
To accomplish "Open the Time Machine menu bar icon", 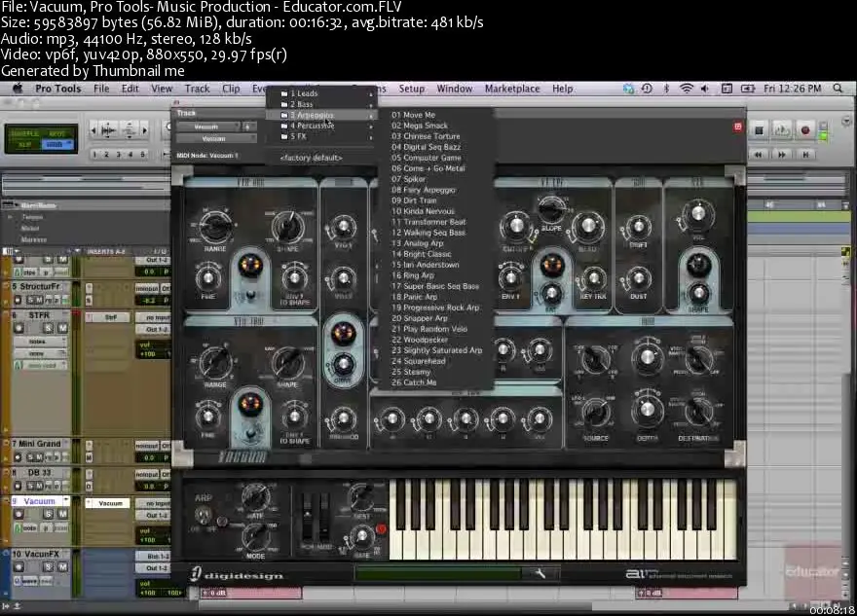I will [647, 89].
